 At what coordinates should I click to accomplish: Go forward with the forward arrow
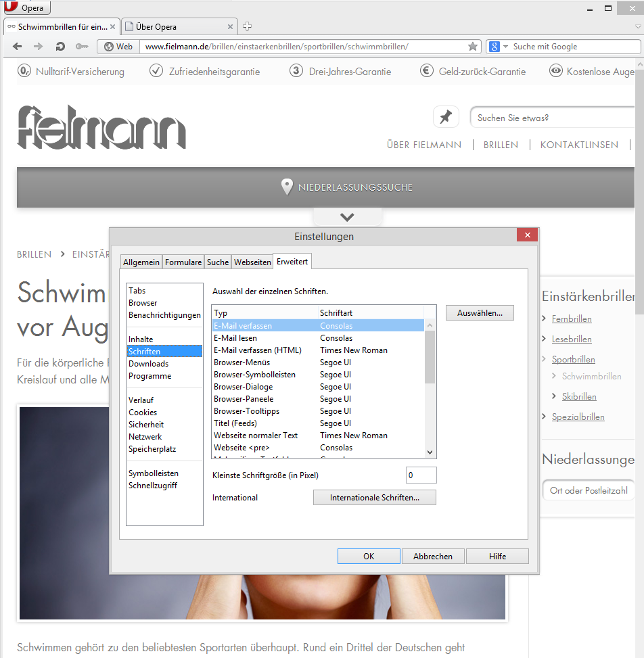point(38,47)
